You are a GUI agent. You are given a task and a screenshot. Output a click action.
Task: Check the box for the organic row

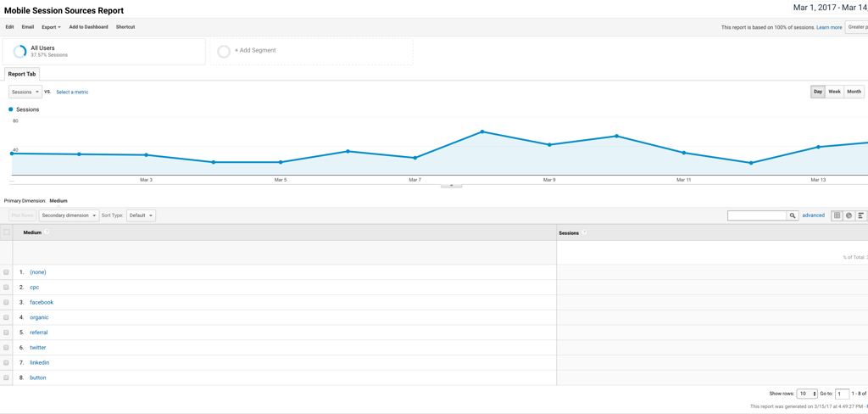point(6,317)
